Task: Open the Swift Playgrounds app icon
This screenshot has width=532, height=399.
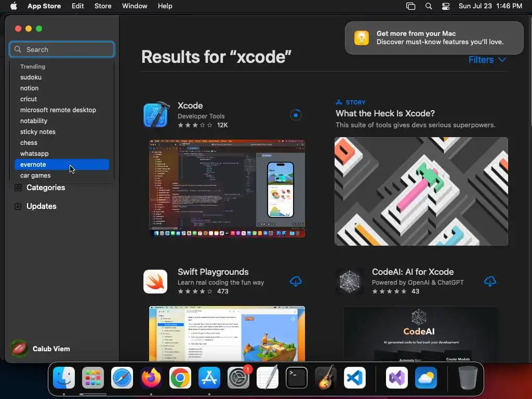Action: click(155, 281)
